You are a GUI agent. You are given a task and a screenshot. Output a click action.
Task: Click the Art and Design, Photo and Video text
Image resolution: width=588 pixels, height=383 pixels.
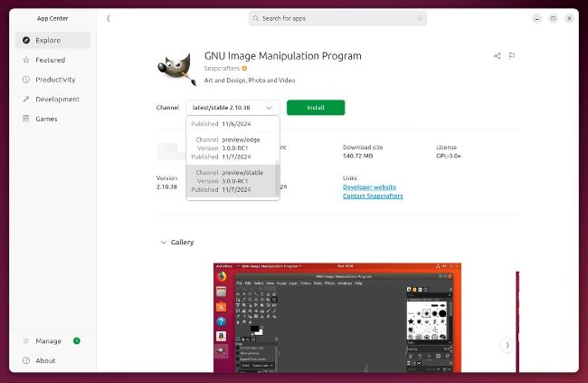pyautogui.click(x=250, y=81)
